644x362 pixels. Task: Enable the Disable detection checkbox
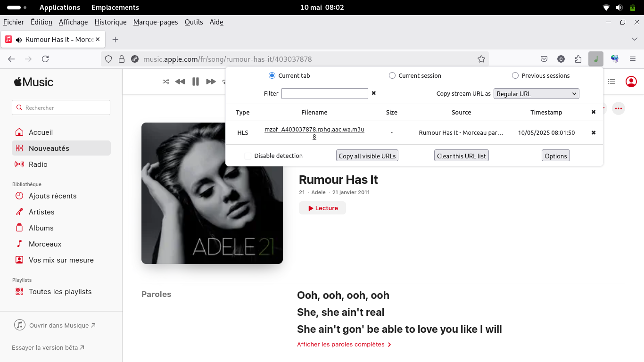pos(248,156)
